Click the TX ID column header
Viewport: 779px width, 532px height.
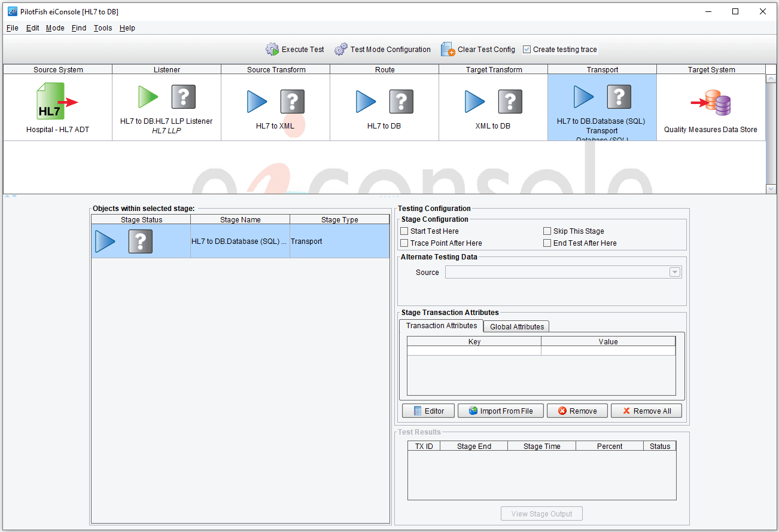coord(424,446)
